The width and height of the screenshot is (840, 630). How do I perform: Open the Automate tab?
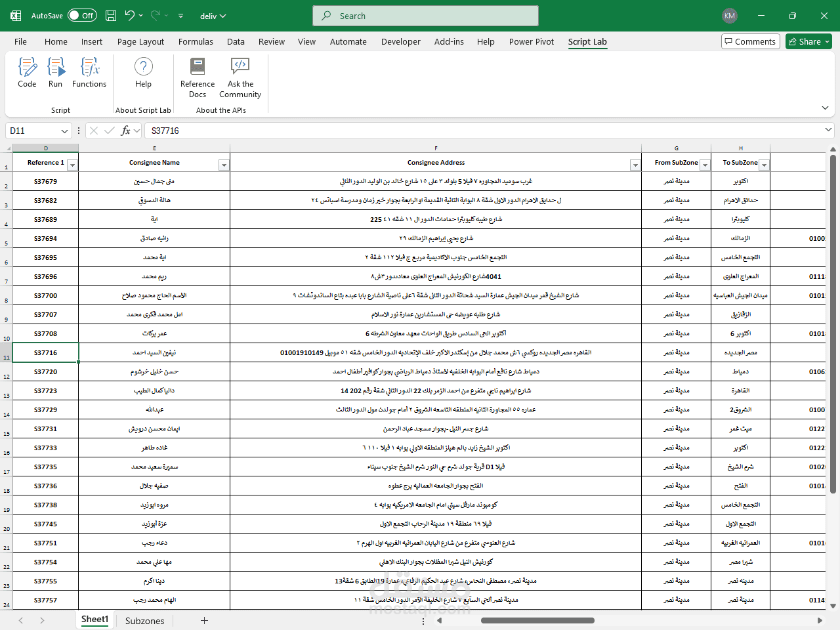coord(348,41)
